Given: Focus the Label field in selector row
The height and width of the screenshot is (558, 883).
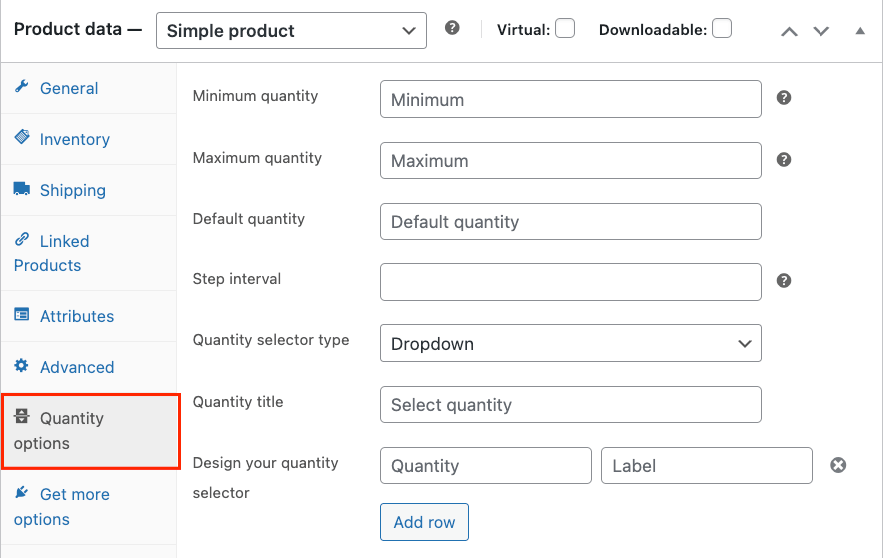Looking at the screenshot, I should (707, 466).
